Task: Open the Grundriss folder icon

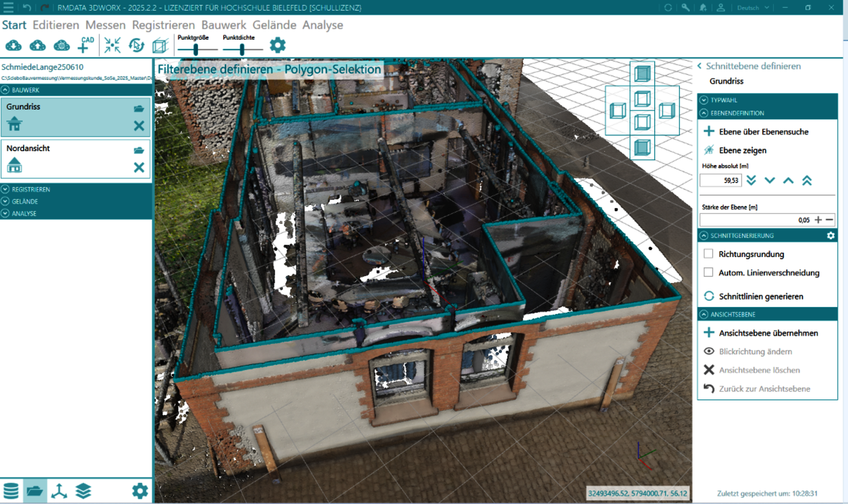Action: coord(139,109)
